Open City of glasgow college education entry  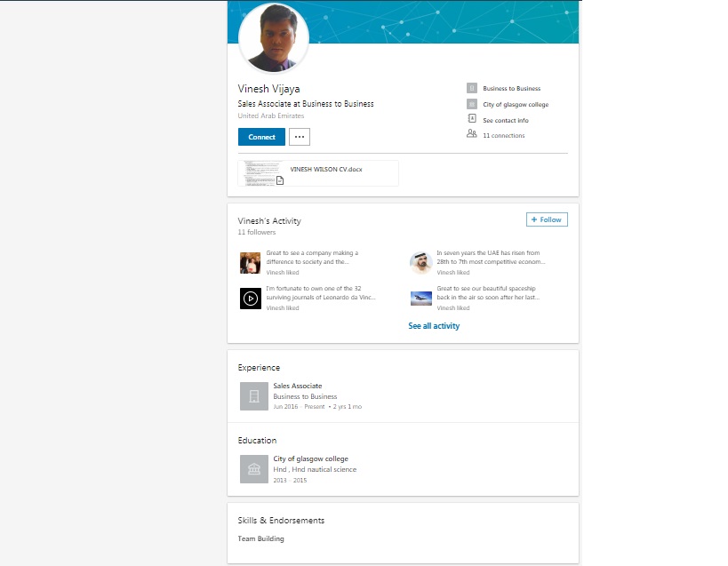(x=310, y=458)
